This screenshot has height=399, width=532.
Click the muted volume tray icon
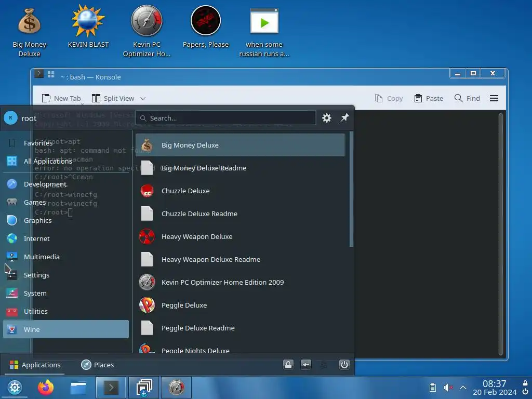point(448,388)
